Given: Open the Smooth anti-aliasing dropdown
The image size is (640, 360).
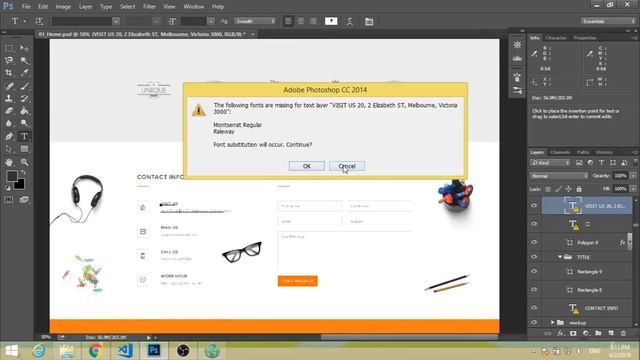Looking at the screenshot, I should coord(255,21).
